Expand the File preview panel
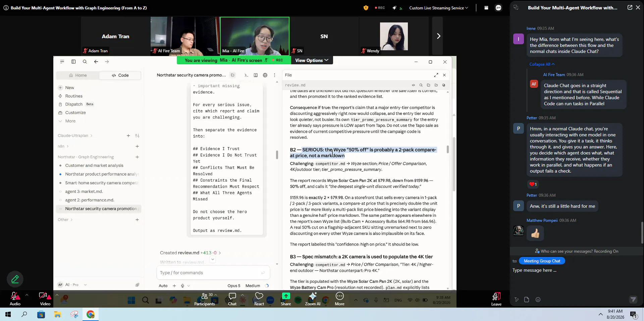This screenshot has width=644, height=321. click(x=436, y=75)
